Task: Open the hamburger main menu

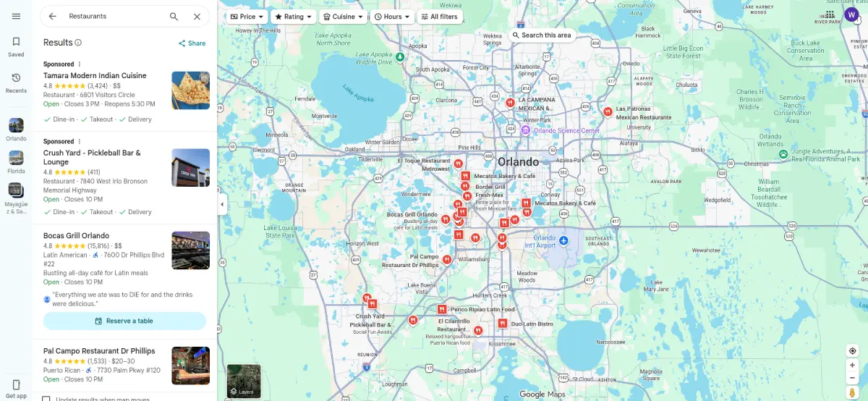Action: (16, 16)
